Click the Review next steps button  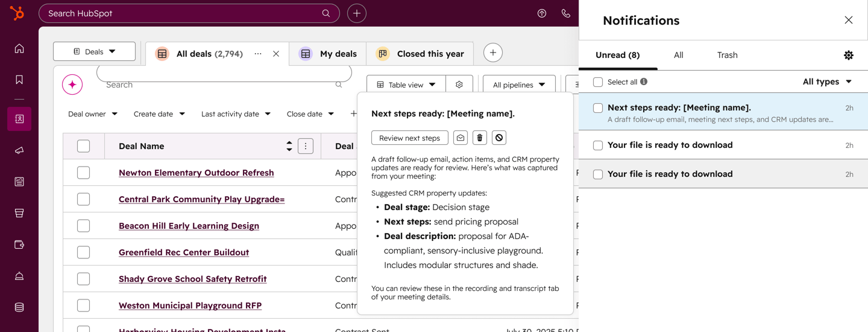[410, 138]
